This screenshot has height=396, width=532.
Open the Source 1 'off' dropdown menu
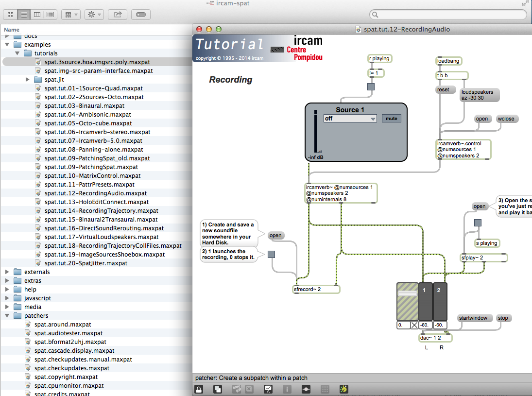[x=350, y=119]
